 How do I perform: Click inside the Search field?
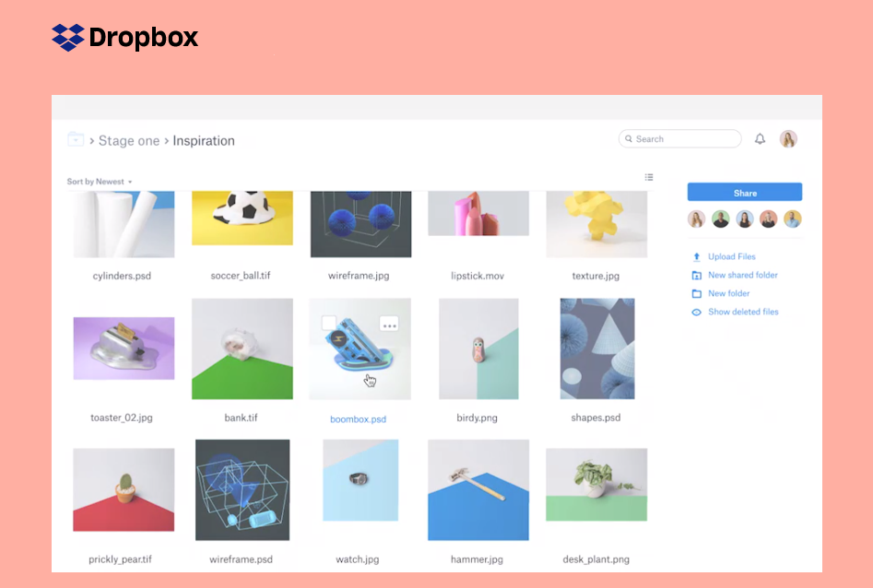click(x=682, y=139)
